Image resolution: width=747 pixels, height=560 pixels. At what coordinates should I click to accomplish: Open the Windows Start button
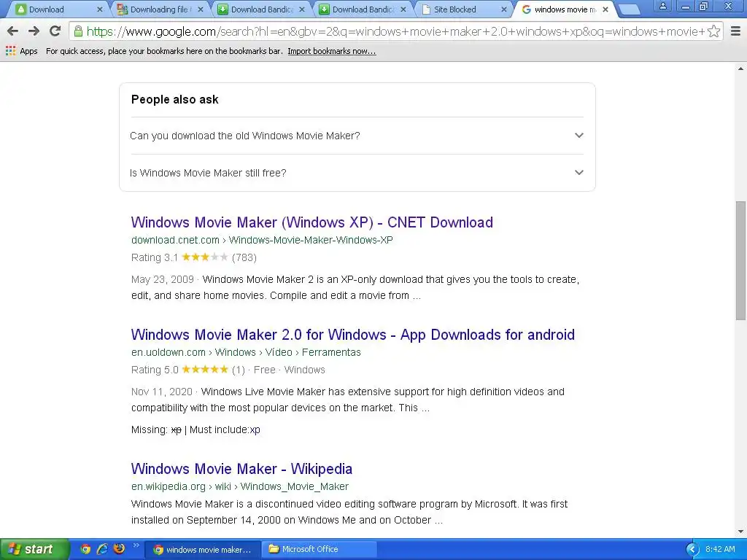[34, 549]
